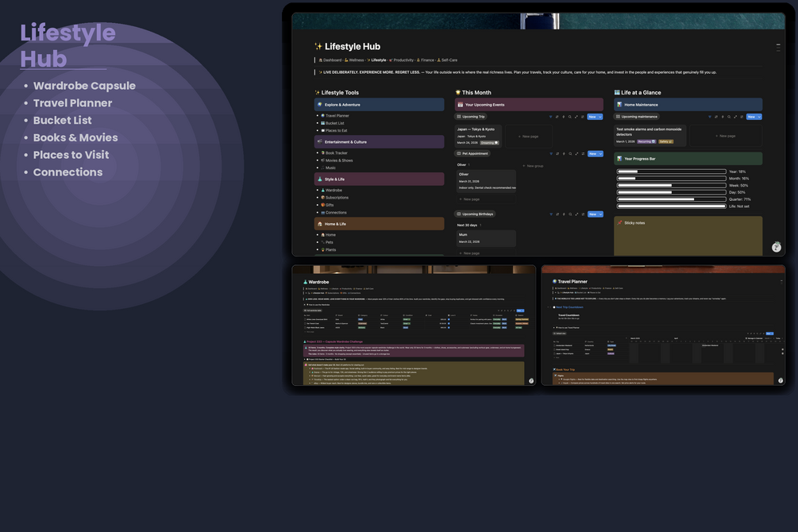Click the filter icon in the Upcoming Birthdays toolbar

(551, 214)
